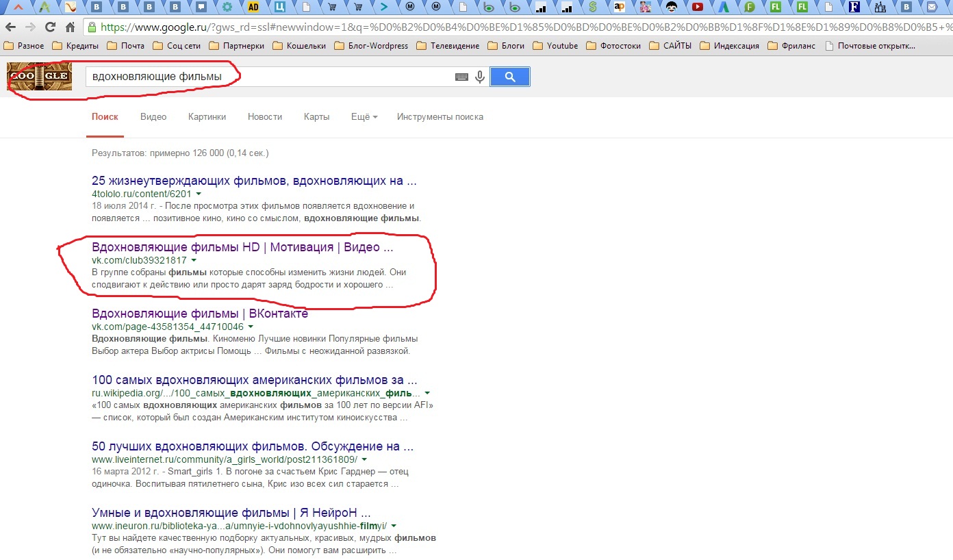Open the САЙТЫ bookmarks folder
The width and height of the screenshot is (953, 560).
click(x=671, y=46)
